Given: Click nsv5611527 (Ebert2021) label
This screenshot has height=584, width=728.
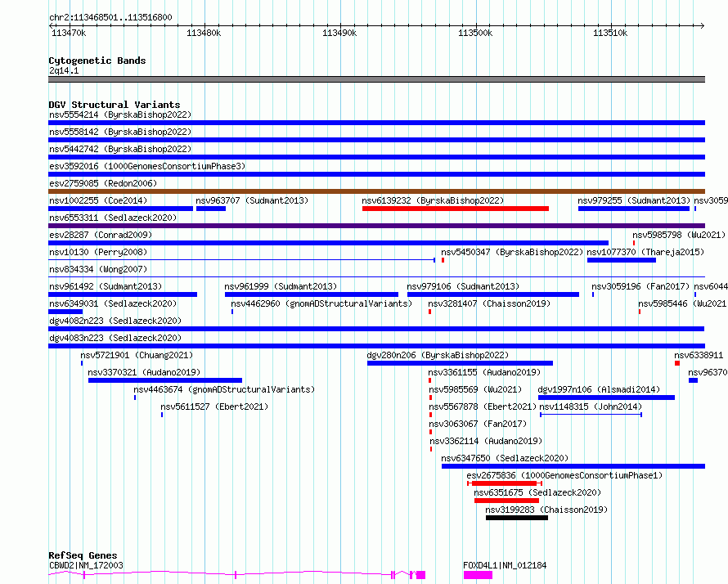Looking at the screenshot, I should (214, 407).
